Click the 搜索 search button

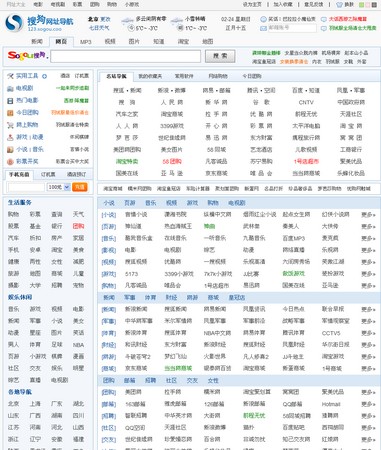[220, 56]
